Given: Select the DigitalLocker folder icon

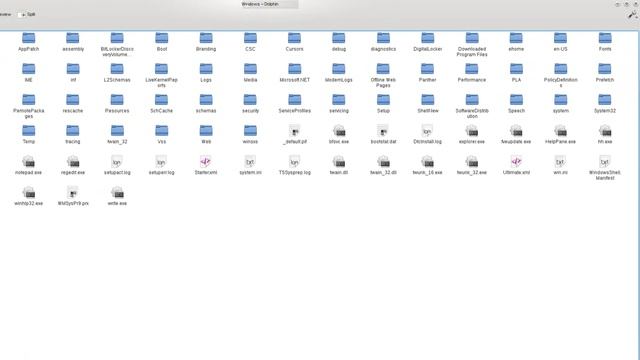Looking at the screenshot, I should click(x=427, y=38).
